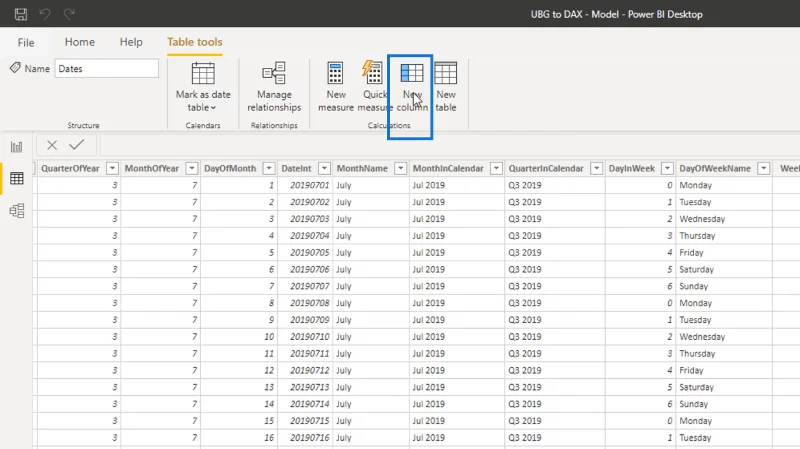Screen dimensions: 800x449
Task: Click Q3 2019 in the 20190708 row
Action: (524, 303)
